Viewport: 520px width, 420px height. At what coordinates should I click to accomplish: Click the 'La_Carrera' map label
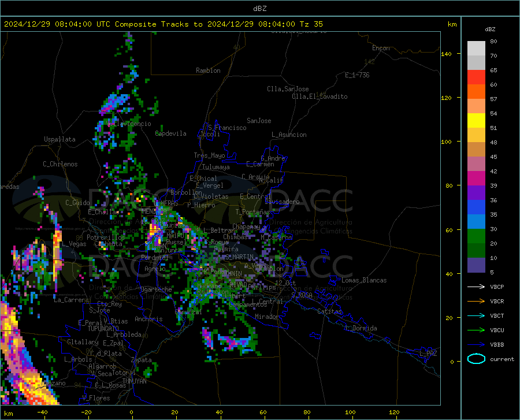pos(71,300)
